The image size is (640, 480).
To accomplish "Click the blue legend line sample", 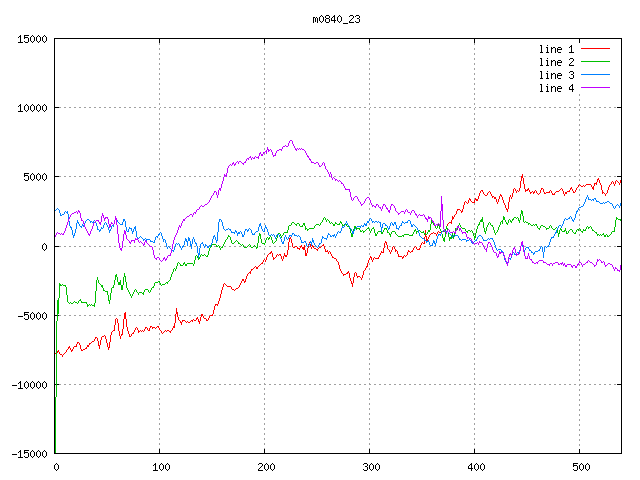I will pos(596,75).
